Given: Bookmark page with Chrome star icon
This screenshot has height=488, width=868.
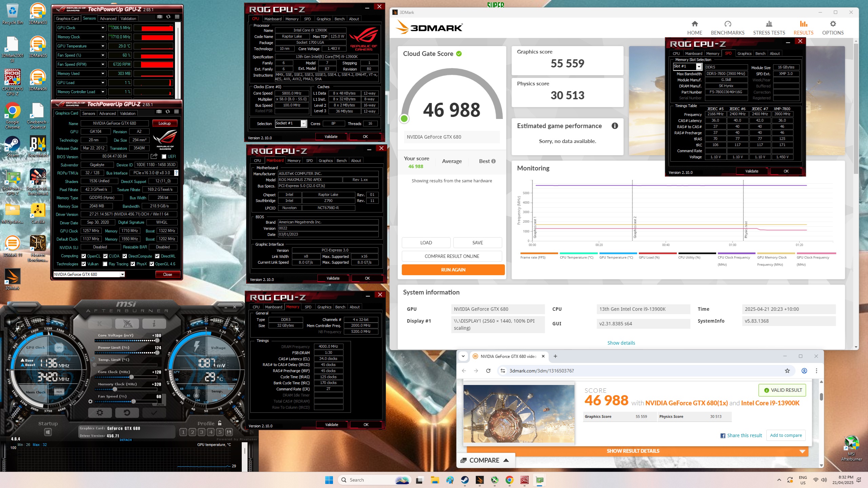Looking at the screenshot, I should (x=787, y=371).
